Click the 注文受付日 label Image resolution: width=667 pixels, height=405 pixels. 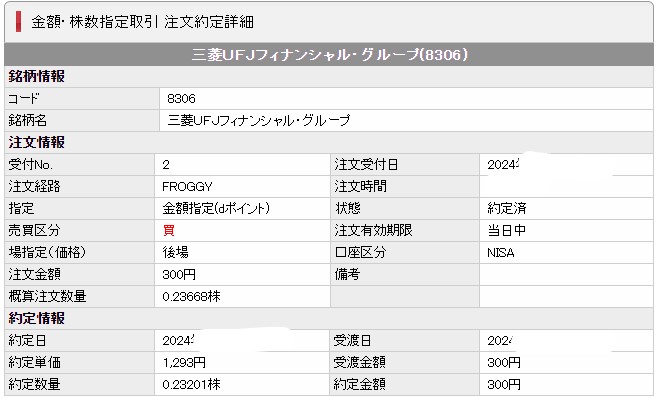point(366,165)
